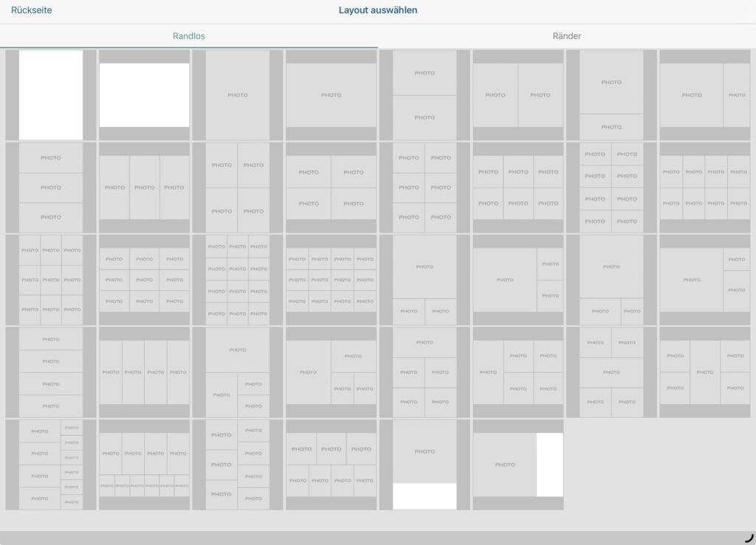Image resolution: width=756 pixels, height=545 pixels.
Task: Choose the portrait 3x3 nine-photo grid layout
Action: click(50, 280)
